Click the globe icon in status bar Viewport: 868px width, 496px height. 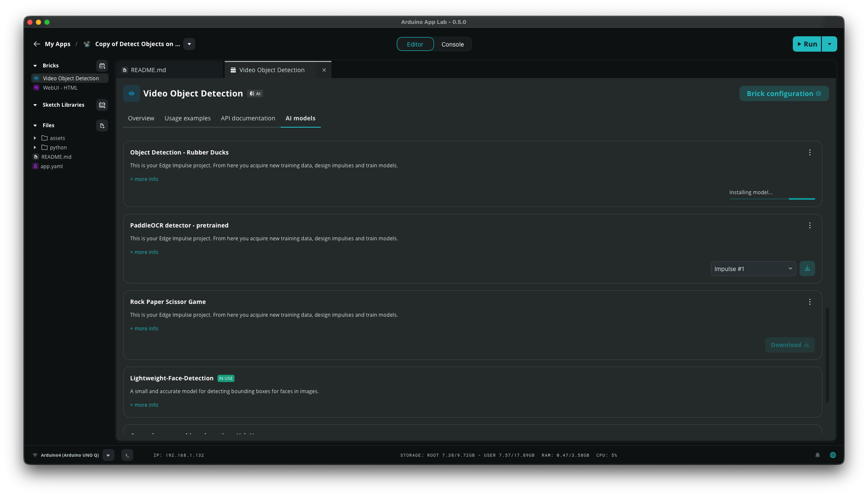click(x=833, y=455)
